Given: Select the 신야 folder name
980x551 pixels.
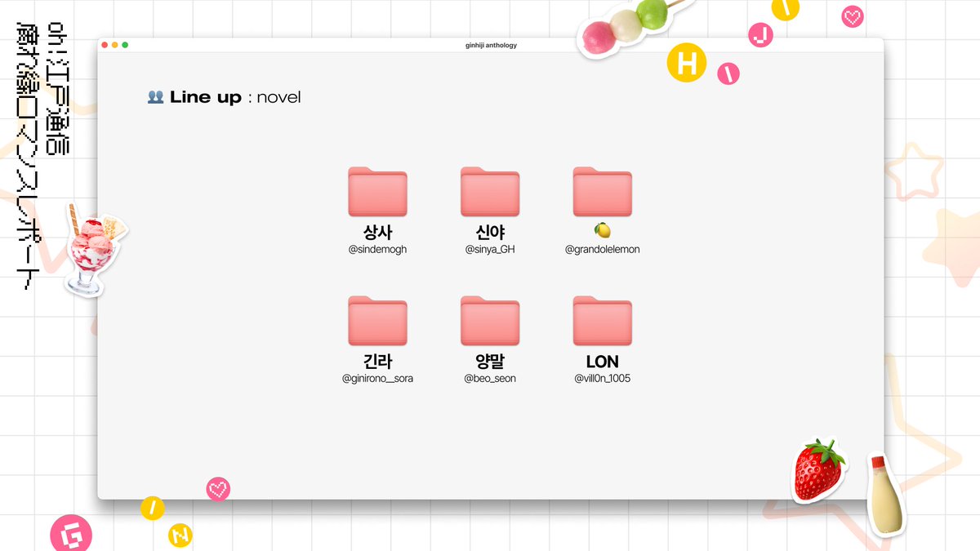Looking at the screenshot, I should (x=490, y=232).
